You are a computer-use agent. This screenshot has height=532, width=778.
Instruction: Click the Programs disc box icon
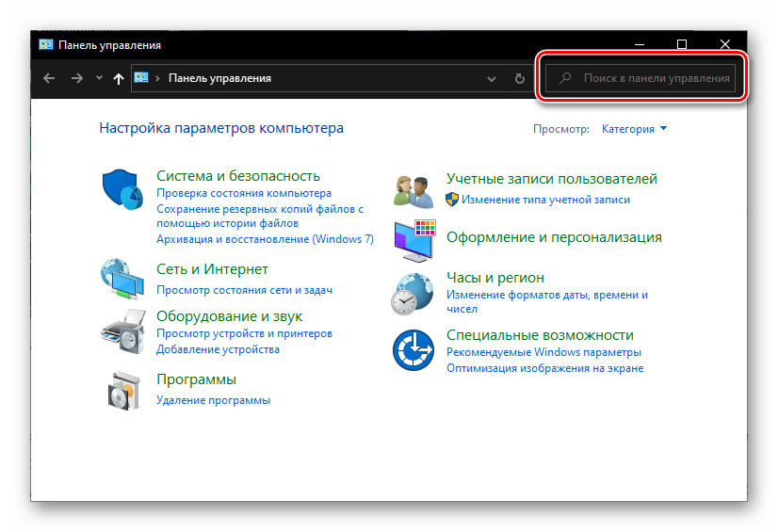(x=122, y=390)
